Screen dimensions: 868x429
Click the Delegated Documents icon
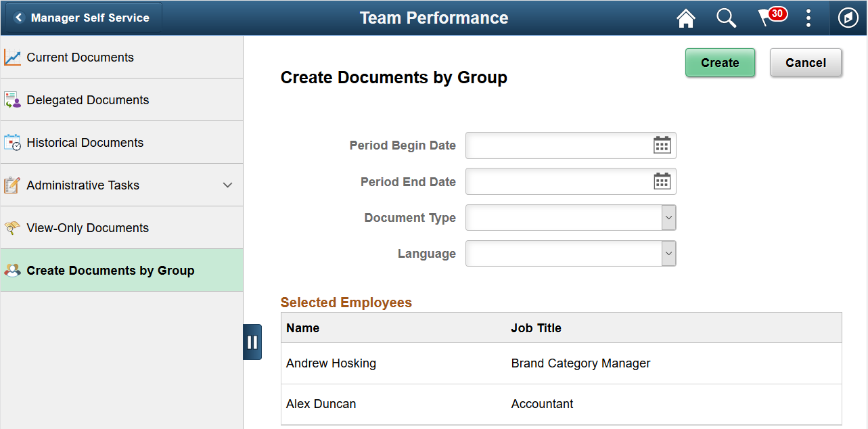(12, 100)
